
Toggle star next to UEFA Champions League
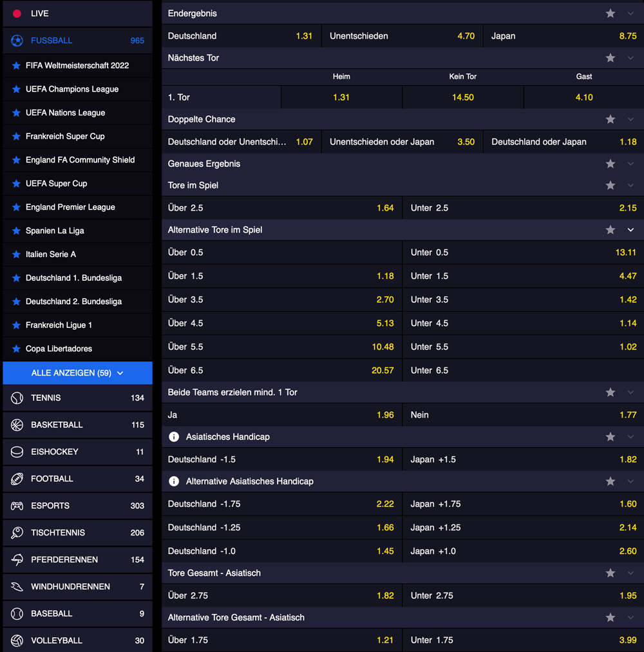point(16,90)
